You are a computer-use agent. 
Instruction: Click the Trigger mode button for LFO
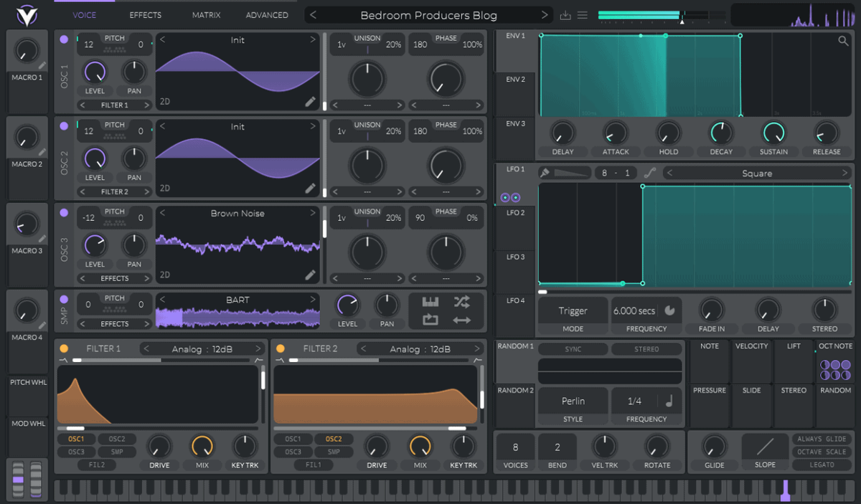pyautogui.click(x=572, y=310)
